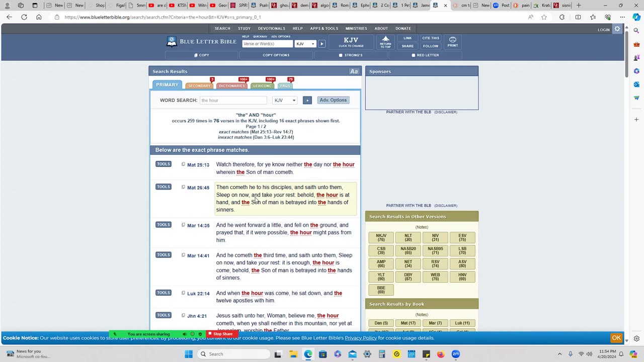Open Tools for Jhn 4:21
This screenshot has height=362, width=644.
point(164,315)
